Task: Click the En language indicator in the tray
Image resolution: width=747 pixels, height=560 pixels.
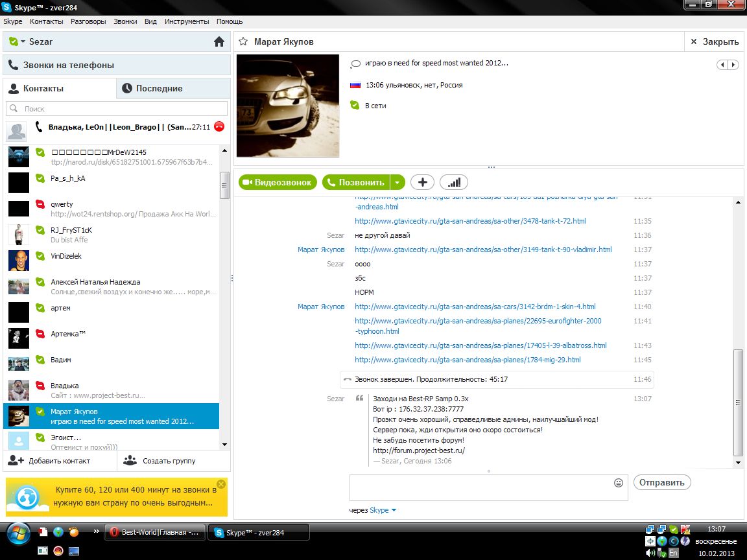Action: click(x=673, y=553)
